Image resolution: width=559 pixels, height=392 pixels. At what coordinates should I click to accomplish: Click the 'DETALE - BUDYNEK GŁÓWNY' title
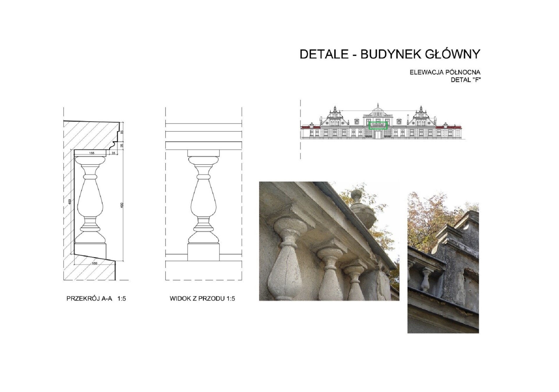click(x=390, y=54)
